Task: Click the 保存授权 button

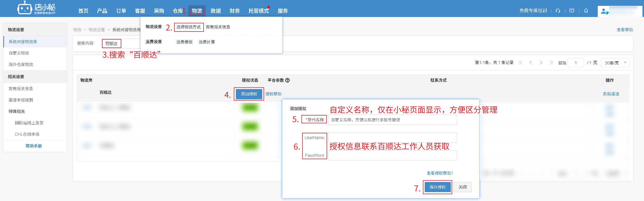Action: point(437,187)
